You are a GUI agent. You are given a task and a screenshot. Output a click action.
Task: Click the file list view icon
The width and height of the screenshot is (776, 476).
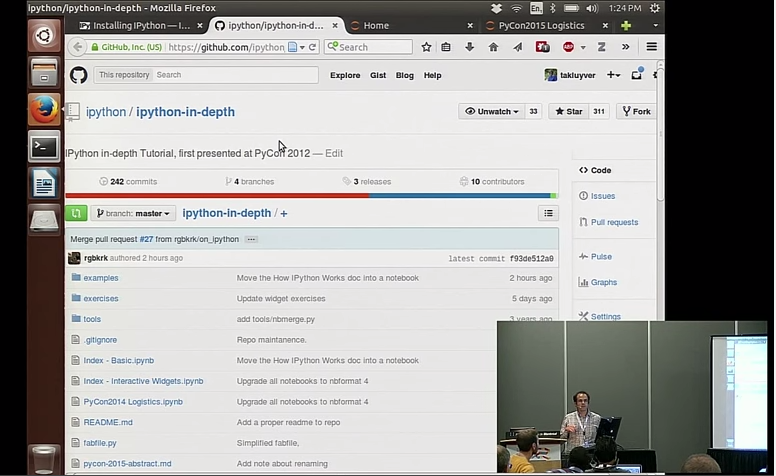click(548, 213)
